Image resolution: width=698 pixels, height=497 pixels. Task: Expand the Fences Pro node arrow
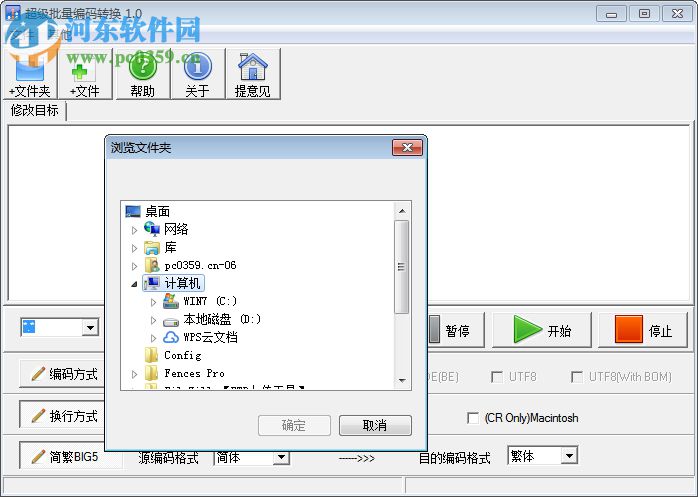pyautogui.click(x=134, y=374)
